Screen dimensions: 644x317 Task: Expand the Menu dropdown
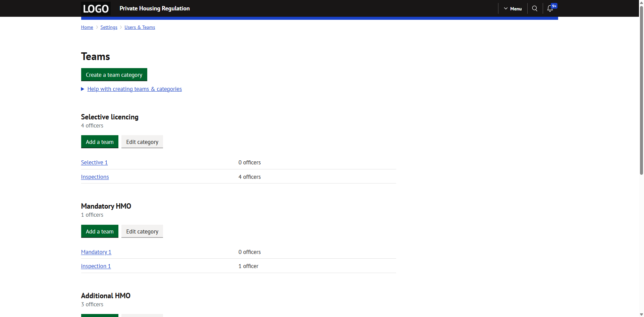pos(513,9)
